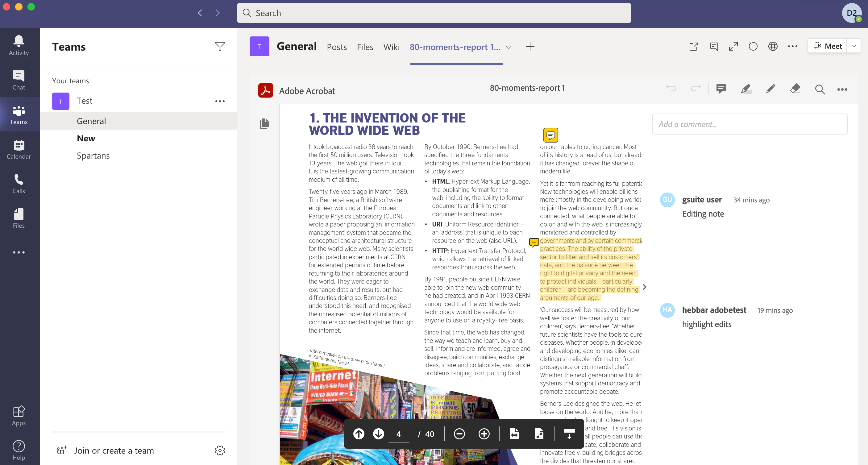Select the Acrobat comment note tool
The image size is (868, 465).
tap(721, 89)
